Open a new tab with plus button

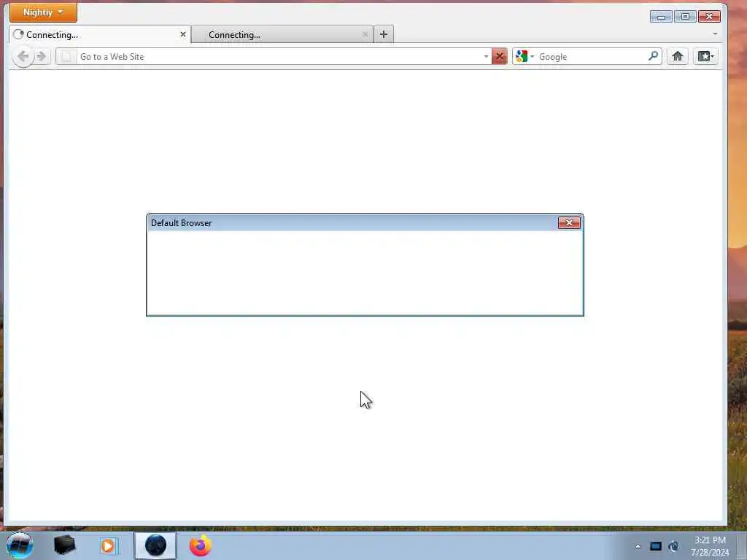(384, 34)
